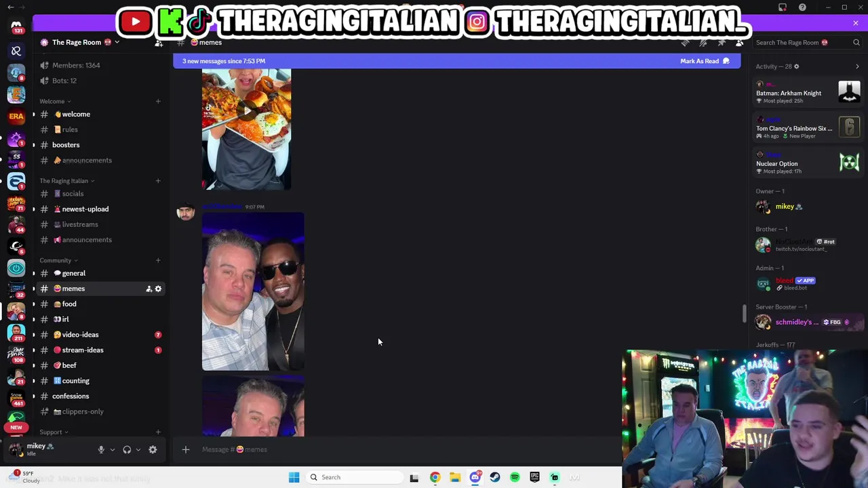Open the socials channel
Image resolution: width=868 pixels, height=488 pixels.
coord(100,194)
